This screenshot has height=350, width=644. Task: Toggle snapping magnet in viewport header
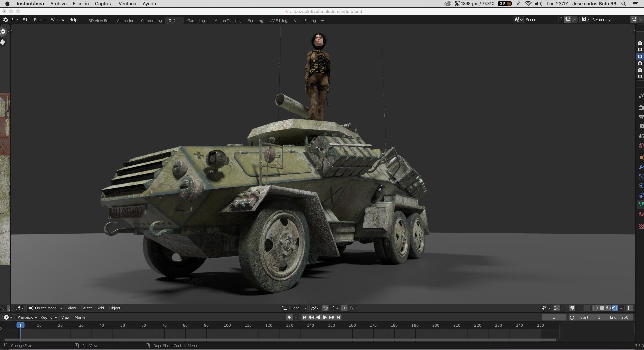325,308
